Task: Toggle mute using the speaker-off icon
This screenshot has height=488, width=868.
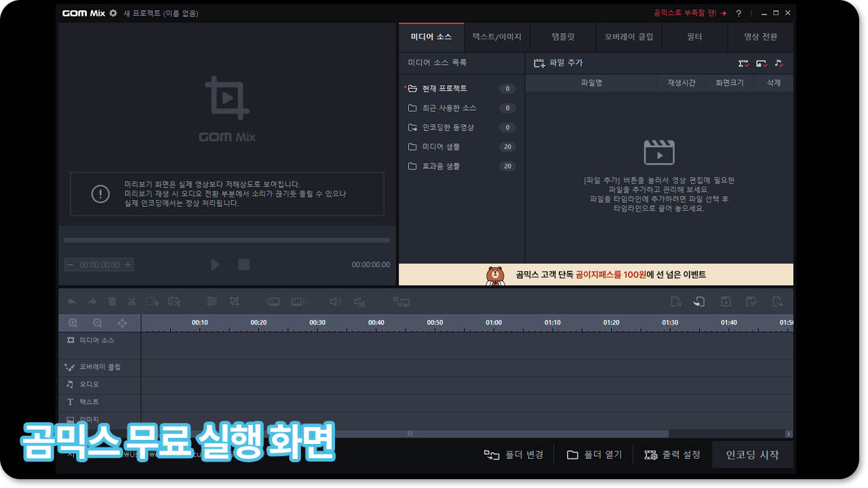Action: [x=359, y=301]
